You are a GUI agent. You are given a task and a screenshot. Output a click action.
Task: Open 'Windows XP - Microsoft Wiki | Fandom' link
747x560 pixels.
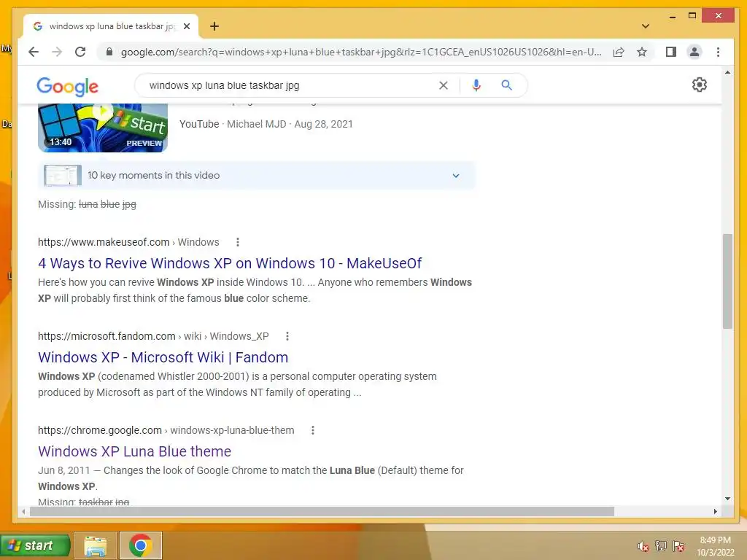(163, 357)
